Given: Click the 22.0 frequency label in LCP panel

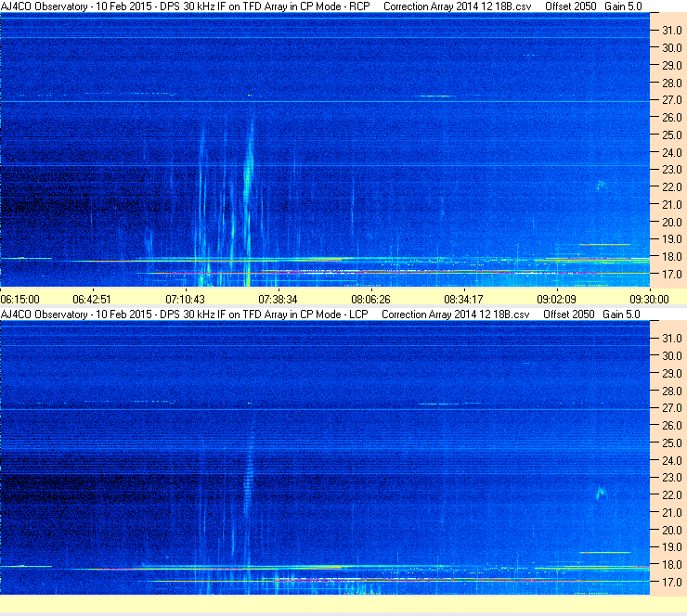Looking at the screenshot, I should tap(672, 495).
